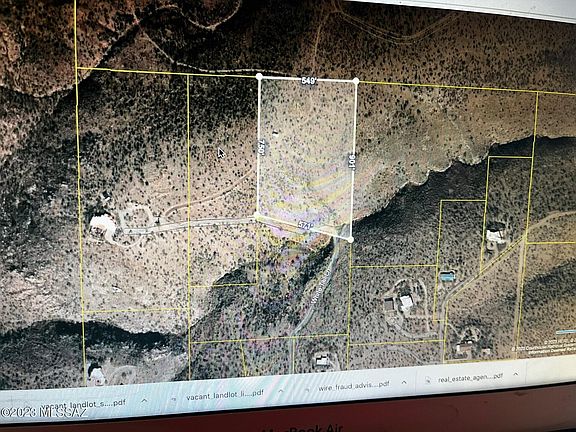Click inside the white-outlined highlighted parcel
The image size is (576, 432).
(x=306, y=154)
